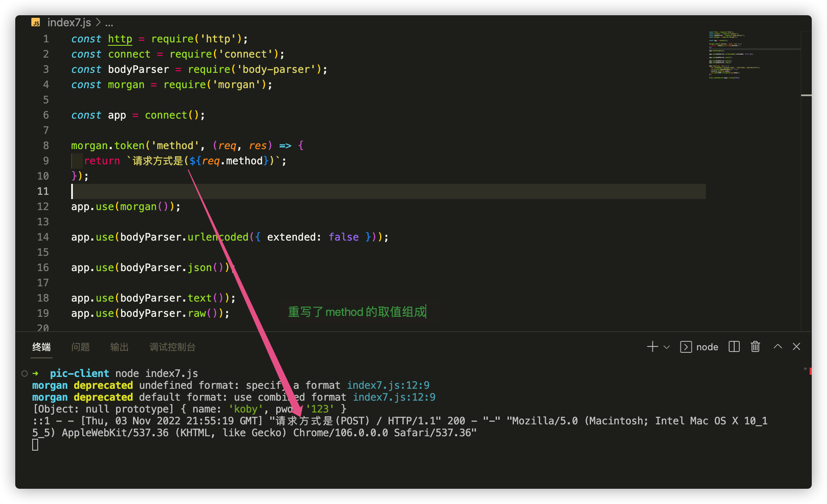Click the terminal input cursor

click(35, 444)
